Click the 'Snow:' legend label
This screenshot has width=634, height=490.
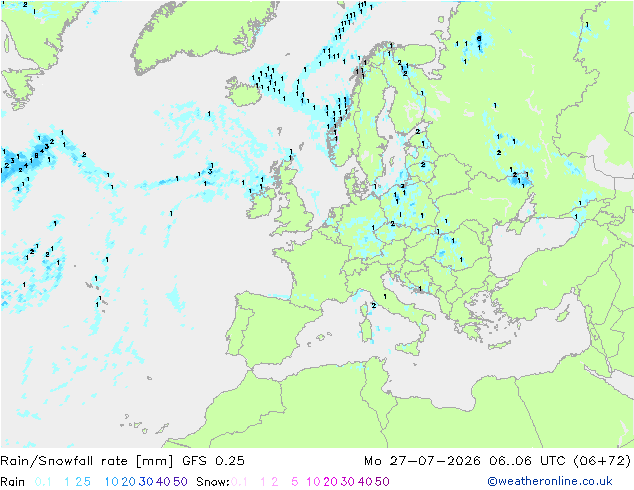tap(213, 482)
